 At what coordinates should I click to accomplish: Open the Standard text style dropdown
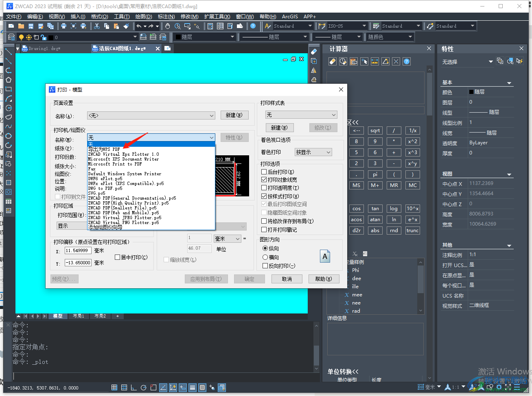[x=292, y=26]
